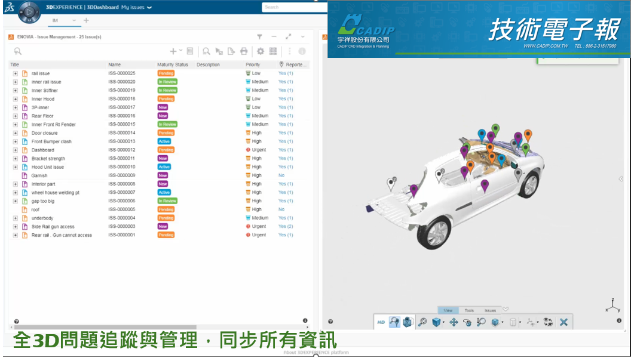This screenshot has width=631, height=364.
Task: Select the purple pin on rear trunk
Action: pos(413,190)
